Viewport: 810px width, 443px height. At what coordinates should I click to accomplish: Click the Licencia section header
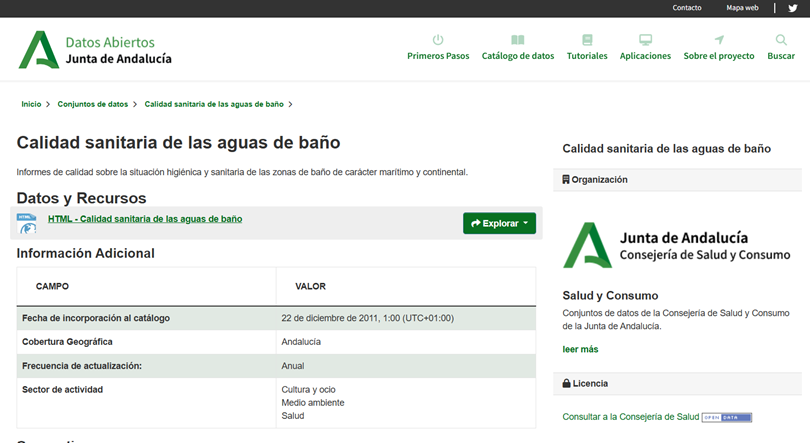point(677,384)
